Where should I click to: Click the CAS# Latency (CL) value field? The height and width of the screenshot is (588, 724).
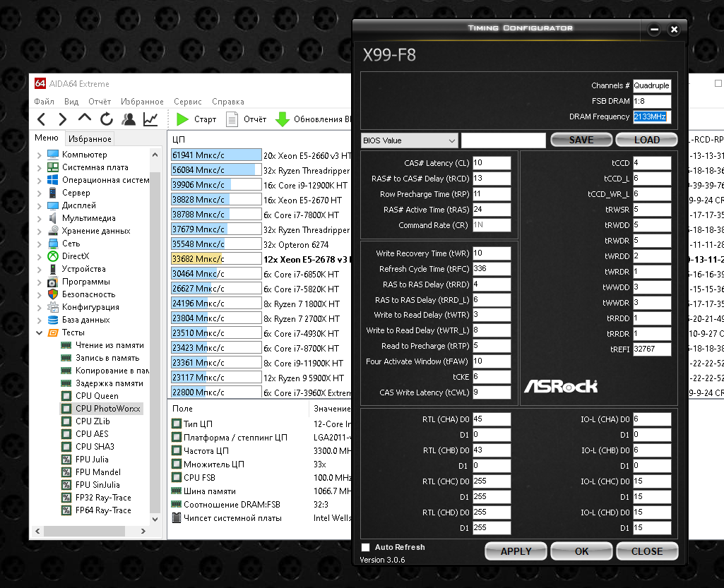point(492,163)
